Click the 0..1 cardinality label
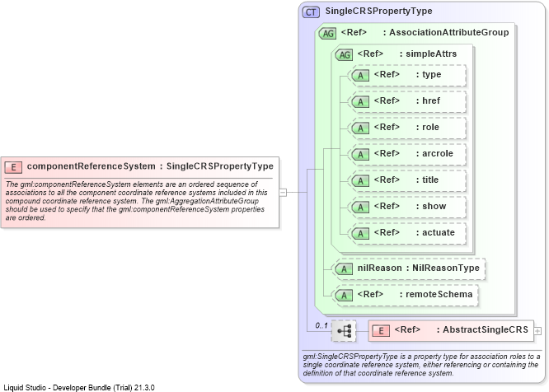The width and height of the screenshot is (549, 392). tap(321, 325)
